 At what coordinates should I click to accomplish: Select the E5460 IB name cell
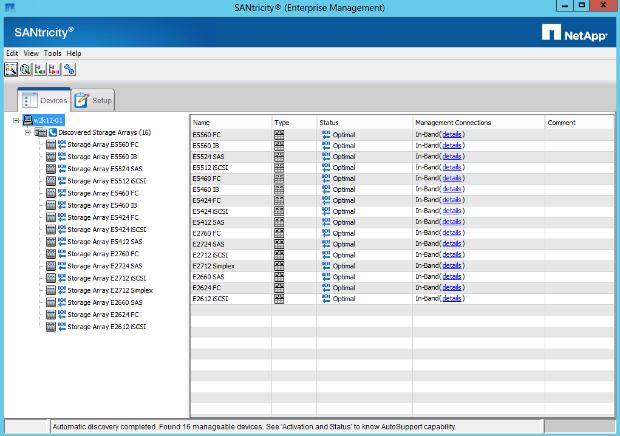coord(231,190)
